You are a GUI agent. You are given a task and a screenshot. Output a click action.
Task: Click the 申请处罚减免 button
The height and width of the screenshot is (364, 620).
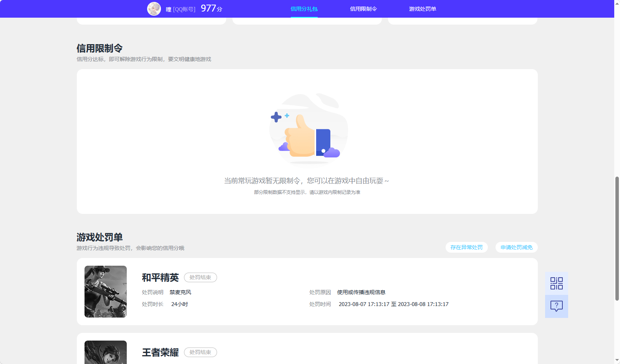click(x=516, y=247)
